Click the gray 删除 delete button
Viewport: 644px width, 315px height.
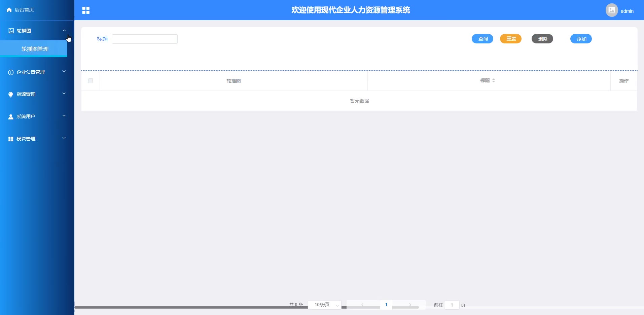[x=542, y=39]
